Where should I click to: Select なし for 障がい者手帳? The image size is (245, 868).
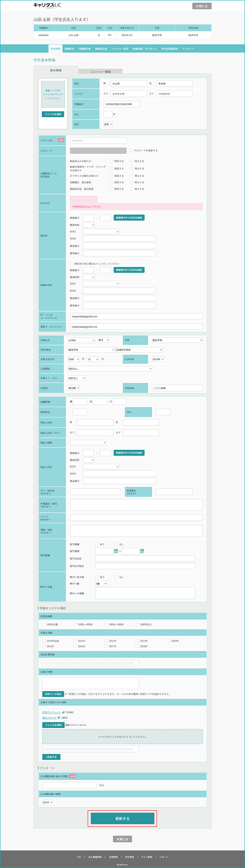click(x=116, y=577)
